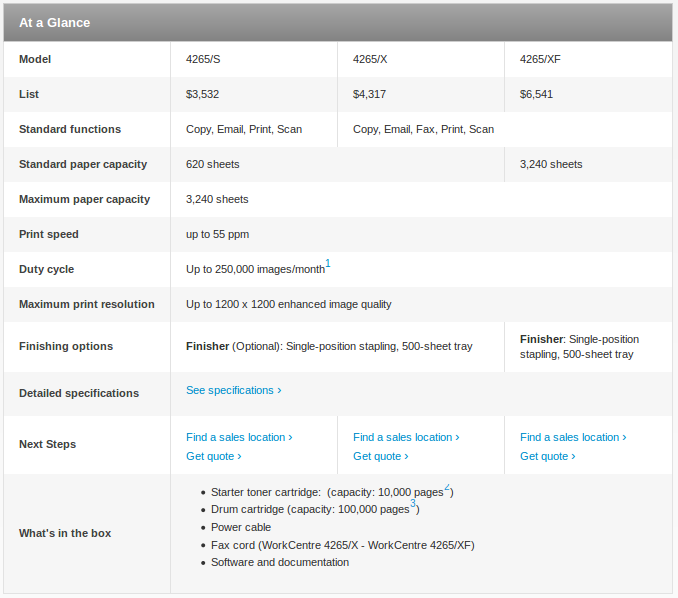Screen dimensions: 678x598
Task: Click the Drum cartridge item
Action: coord(315,509)
